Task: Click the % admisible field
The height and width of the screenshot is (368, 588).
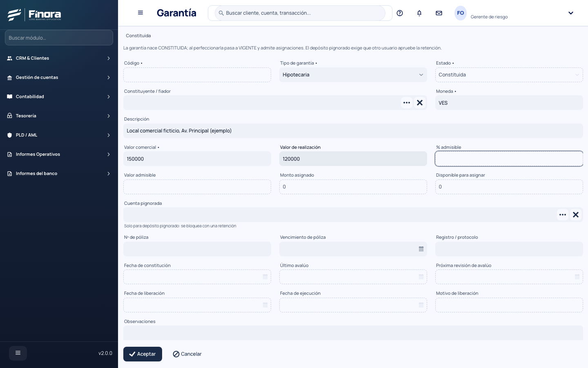Action: [x=509, y=159]
